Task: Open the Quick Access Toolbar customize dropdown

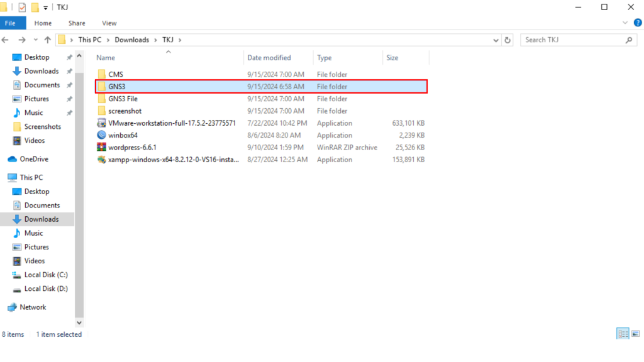Action: click(45, 8)
